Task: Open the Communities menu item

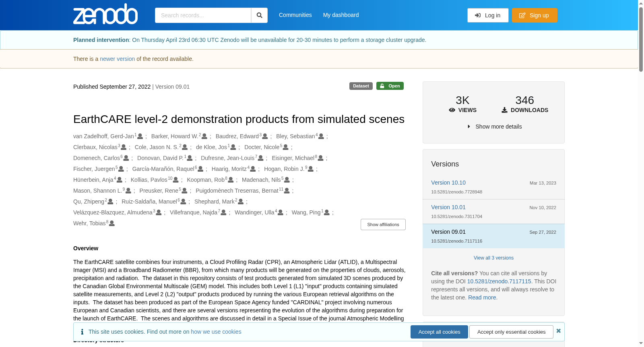Action: (x=295, y=15)
